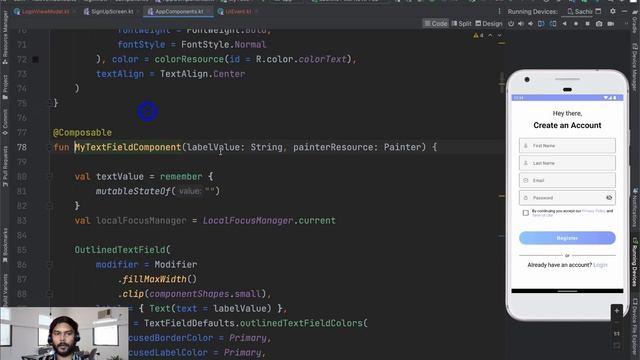Open the SignUpScreen.kt editor tab

109,12
